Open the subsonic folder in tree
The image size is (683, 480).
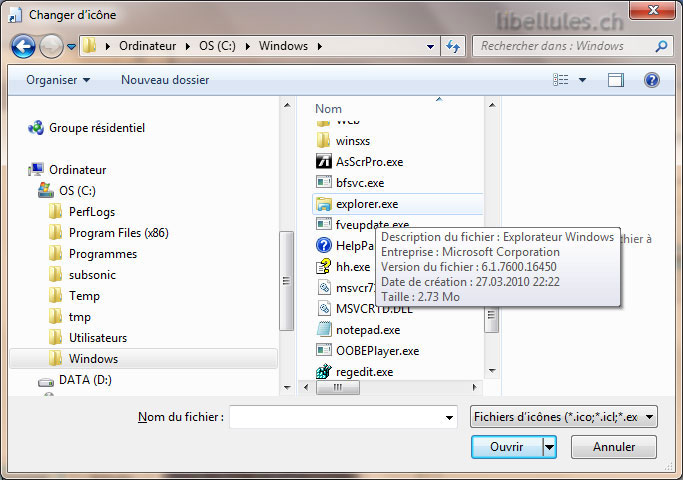(x=82, y=275)
